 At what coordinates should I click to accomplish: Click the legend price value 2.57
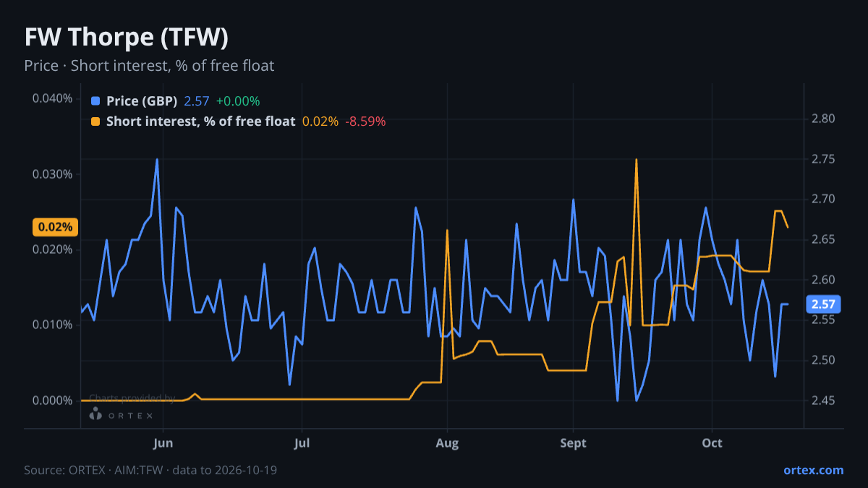(197, 101)
